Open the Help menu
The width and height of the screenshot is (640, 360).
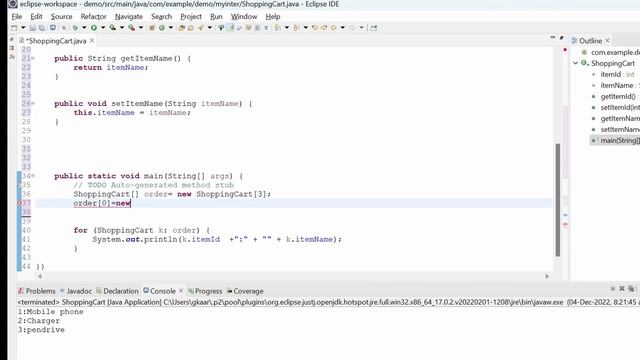point(273,16)
